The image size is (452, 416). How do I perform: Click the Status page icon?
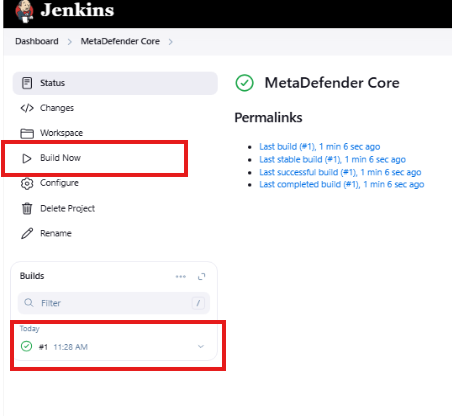coord(27,83)
